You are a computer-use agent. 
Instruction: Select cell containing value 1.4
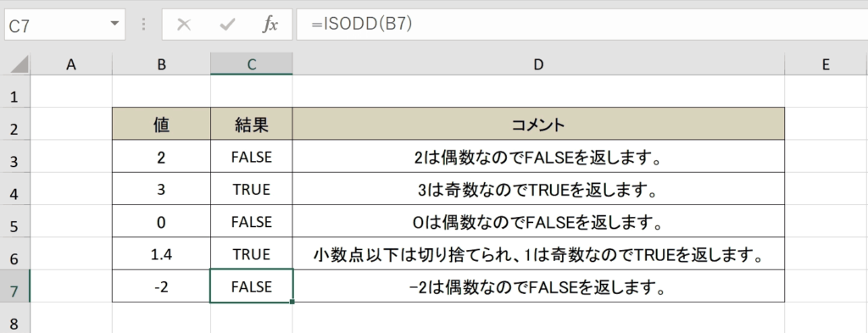[x=161, y=254]
